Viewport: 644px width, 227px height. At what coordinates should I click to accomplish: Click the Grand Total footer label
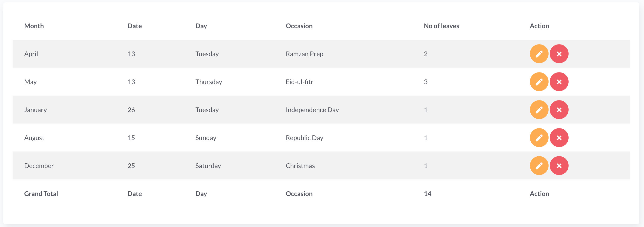pos(41,194)
